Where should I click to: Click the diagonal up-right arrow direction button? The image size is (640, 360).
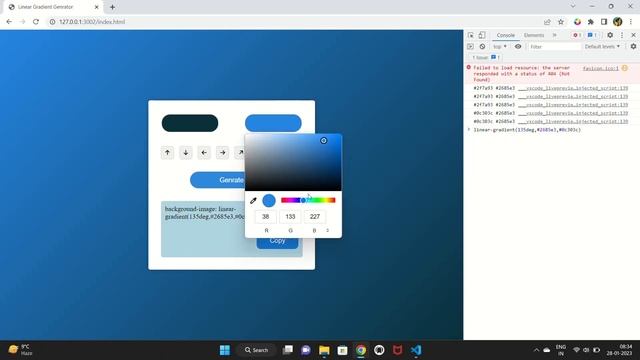[x=240, y=153]
